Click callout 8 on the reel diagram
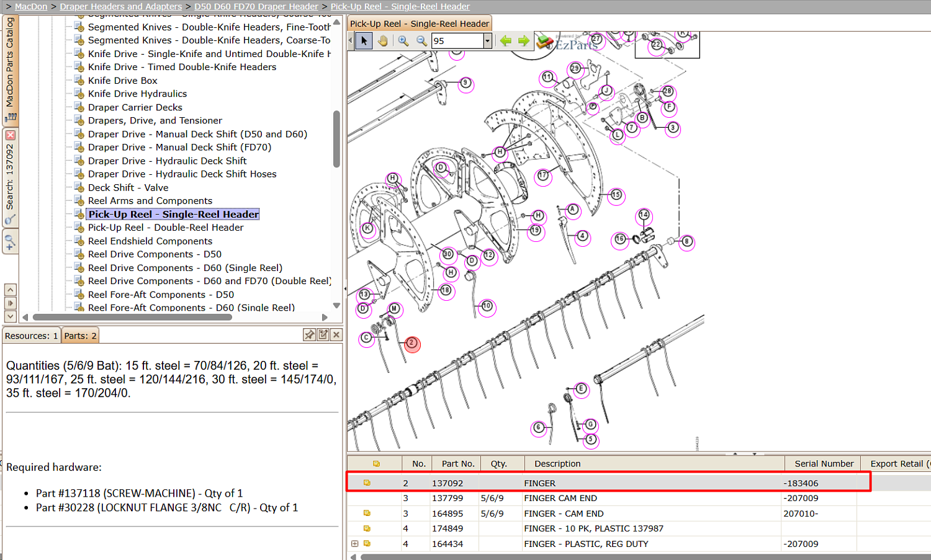931x560 pixels. [x=686, y=242]
